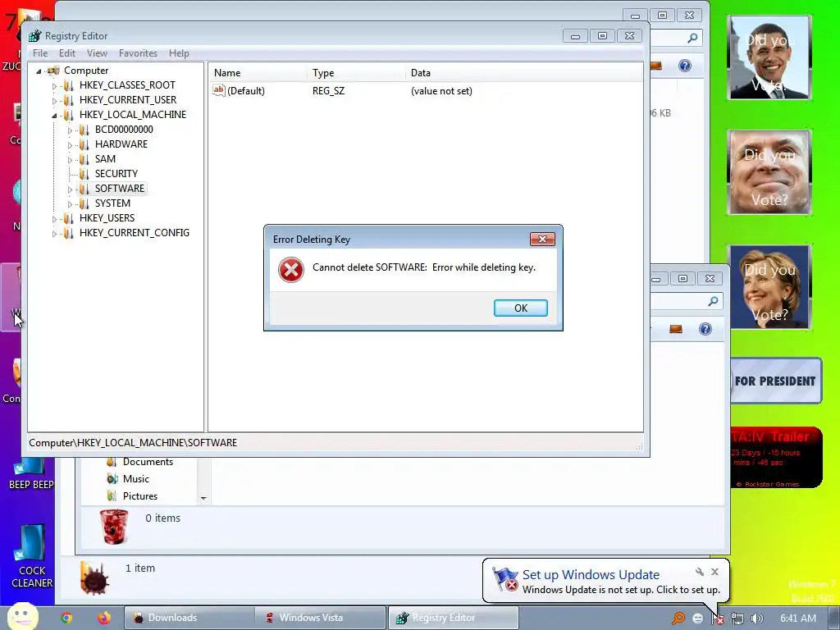Switch to Downloads taskbar window
This screenshot has width=840, height=630.
coord(189,618)
